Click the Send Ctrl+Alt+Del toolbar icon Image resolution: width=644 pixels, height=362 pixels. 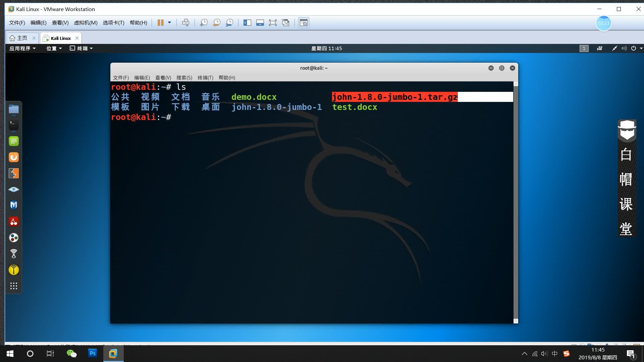[x=185, y=22]
